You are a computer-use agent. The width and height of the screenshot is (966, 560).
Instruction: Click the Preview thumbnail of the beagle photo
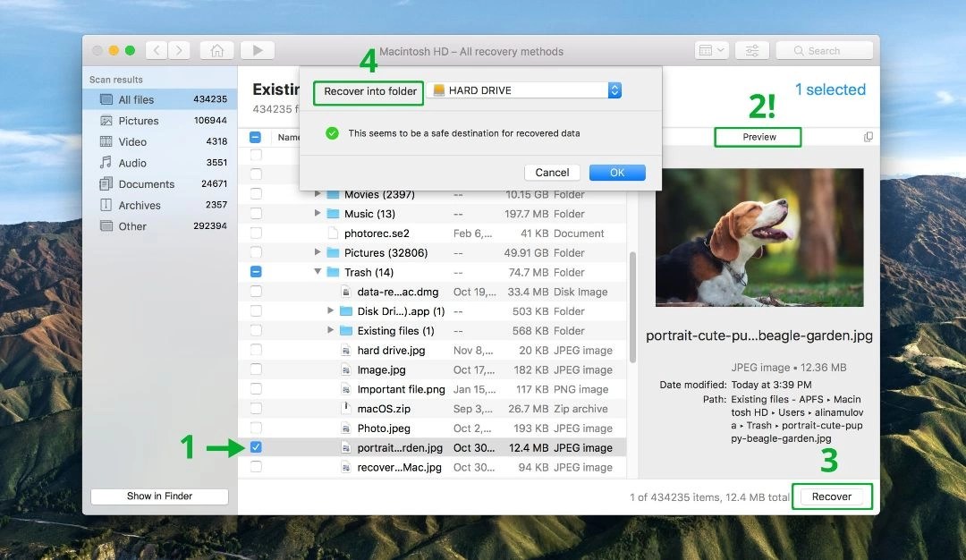click(758, 236)
